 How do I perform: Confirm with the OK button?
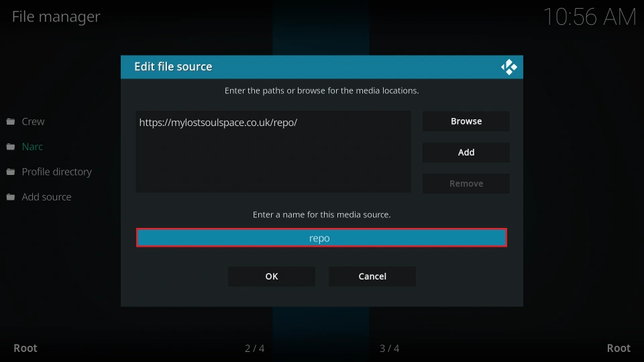click(x=272, y=276)
